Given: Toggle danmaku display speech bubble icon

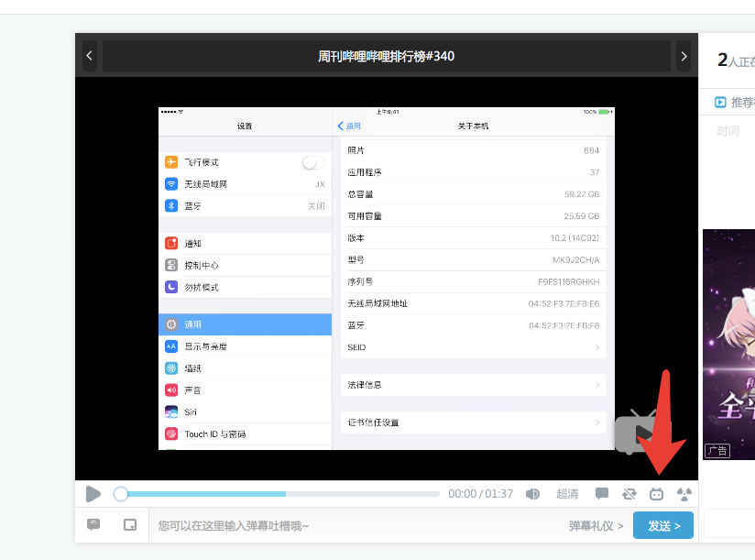Looking at the screenshot, I should click(x=602, y=493).
